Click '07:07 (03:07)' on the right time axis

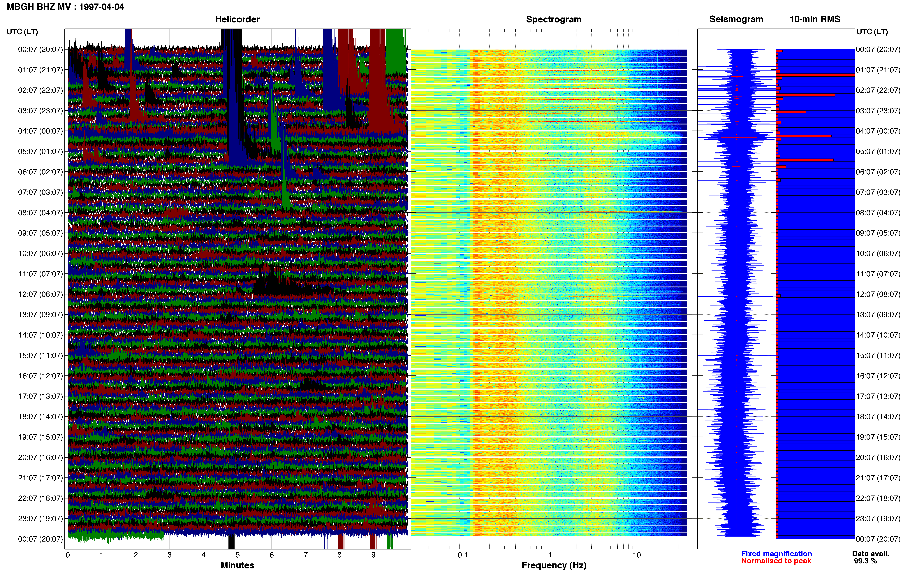point(878,192)
